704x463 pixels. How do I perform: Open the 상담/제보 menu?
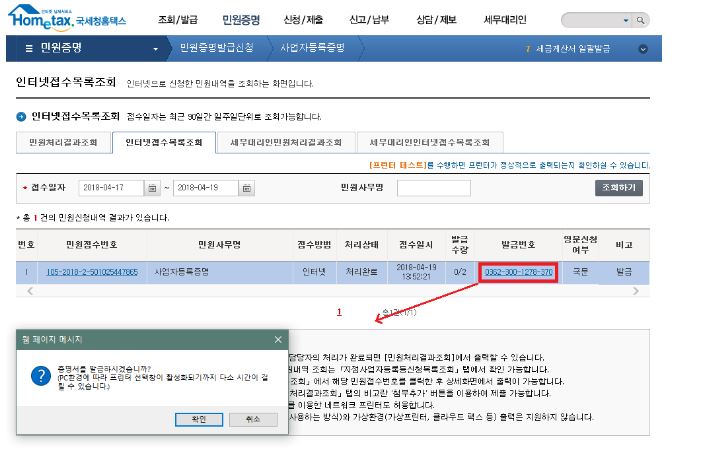tap(436, 20)
